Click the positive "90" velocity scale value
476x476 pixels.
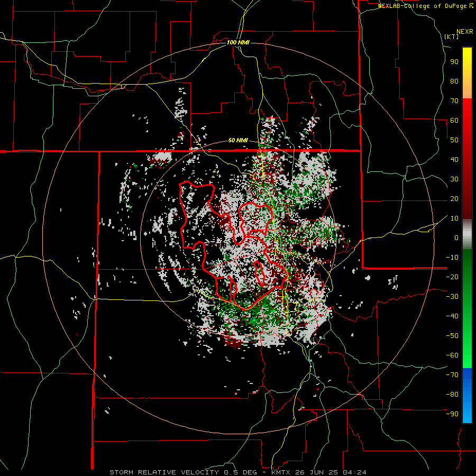tap(454, 62)
